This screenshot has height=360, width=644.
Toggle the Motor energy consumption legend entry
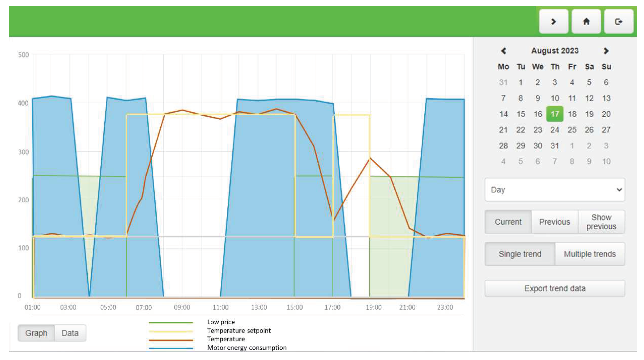pyautogui.click(x=246, y=347)
